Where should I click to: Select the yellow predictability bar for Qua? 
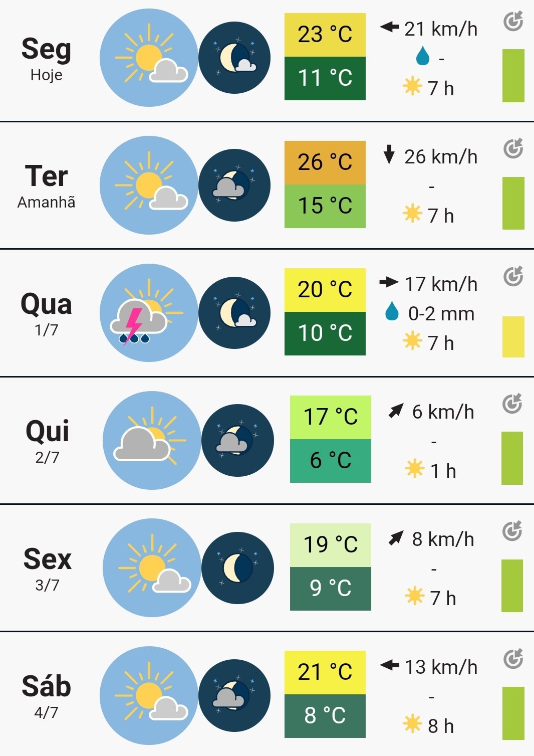513,336
